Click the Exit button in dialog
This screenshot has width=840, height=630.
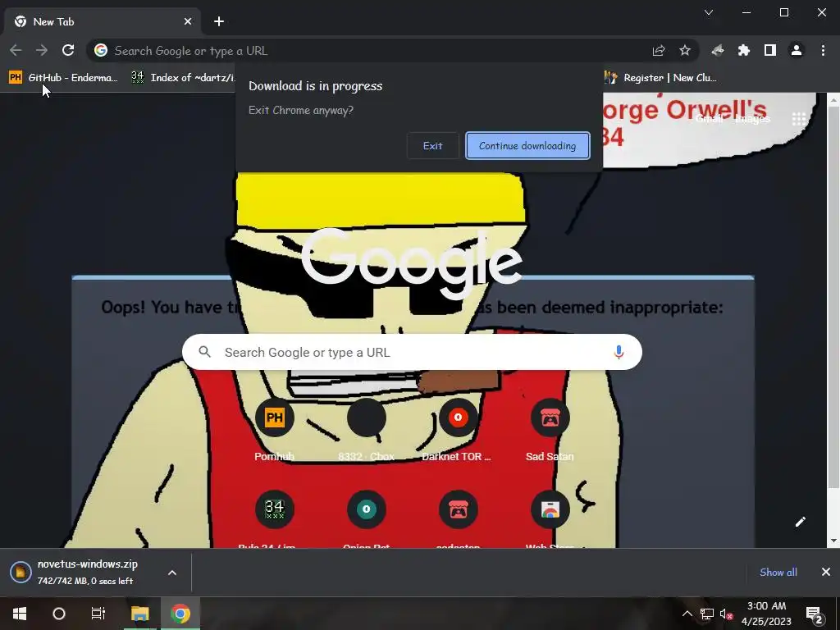point(433,146)
